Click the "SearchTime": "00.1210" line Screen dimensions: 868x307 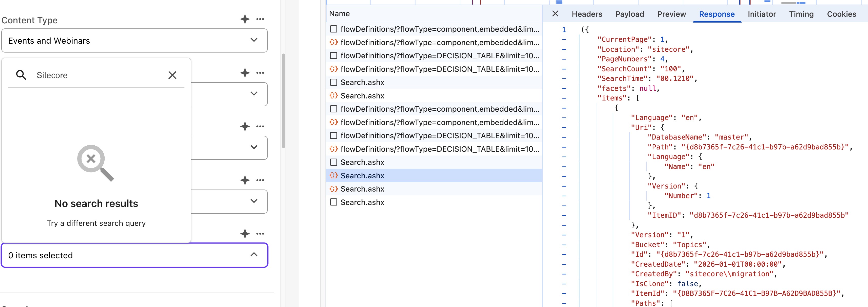pyautogui.click(x=647, y=79)
